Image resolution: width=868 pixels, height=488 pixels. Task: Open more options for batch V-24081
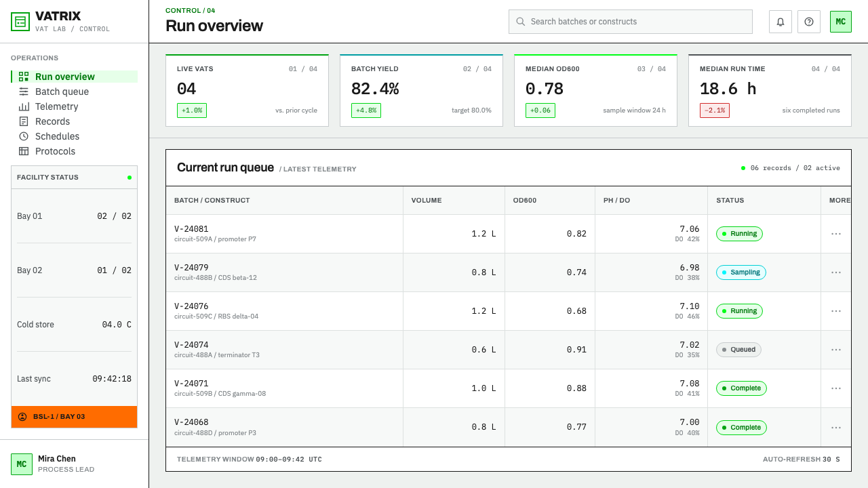coord(836,234)
